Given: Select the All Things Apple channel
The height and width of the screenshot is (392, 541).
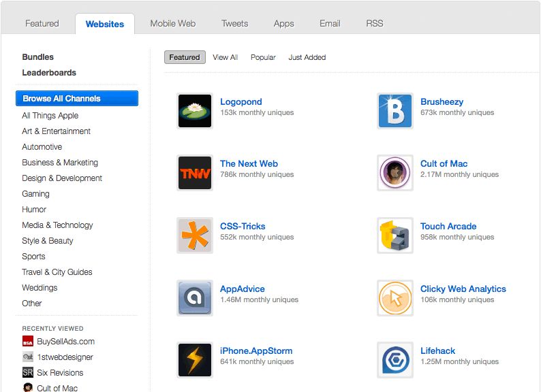Looking at the screenshot, I should coord(50,116).
